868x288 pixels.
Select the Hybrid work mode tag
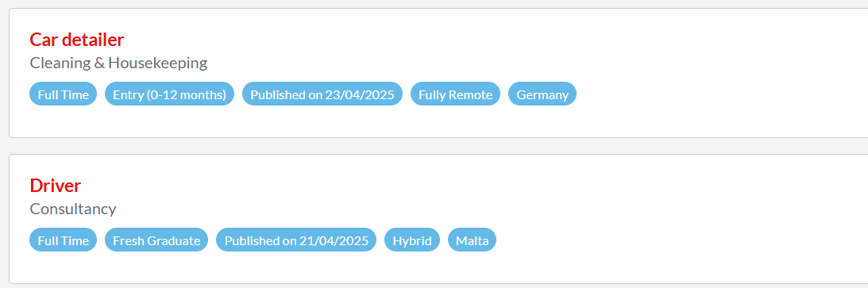412,240
